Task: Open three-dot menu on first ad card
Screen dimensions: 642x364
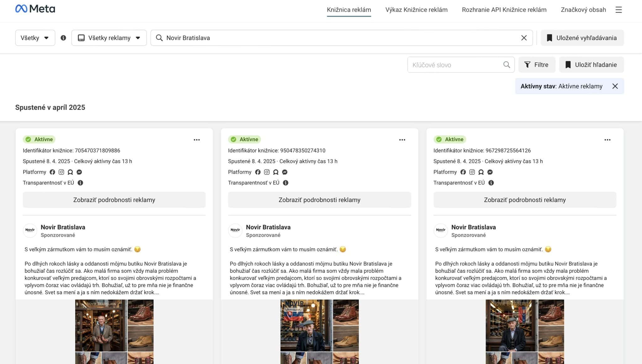Action: click(x=197, y=140)
